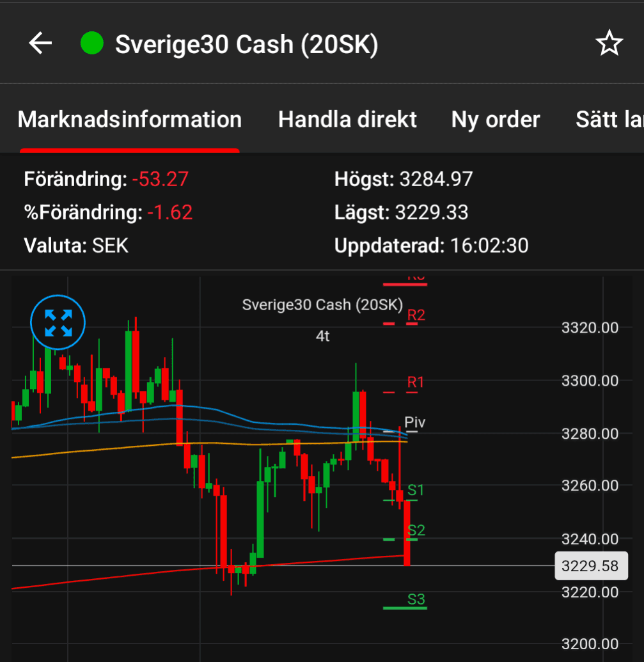
Task: Tap the Högst value 3284.97
Action: pyautogui.click(x=436, y=179)
